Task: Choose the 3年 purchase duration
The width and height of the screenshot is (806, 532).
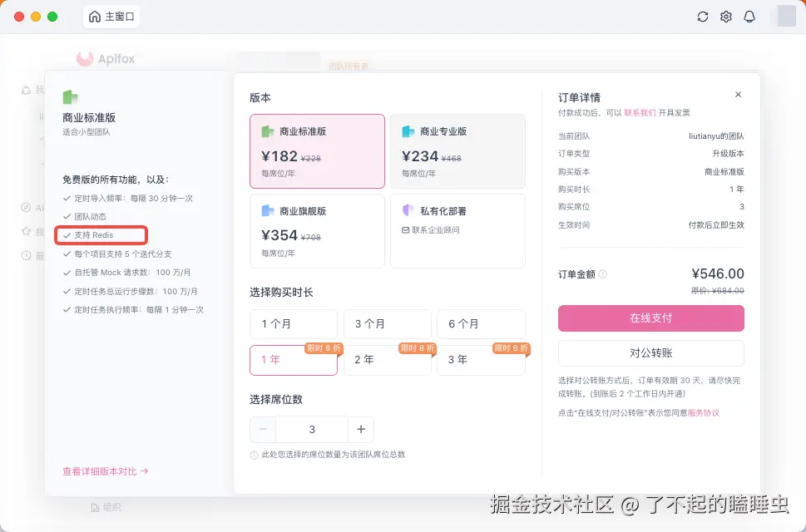Action: tap(481, 360)
